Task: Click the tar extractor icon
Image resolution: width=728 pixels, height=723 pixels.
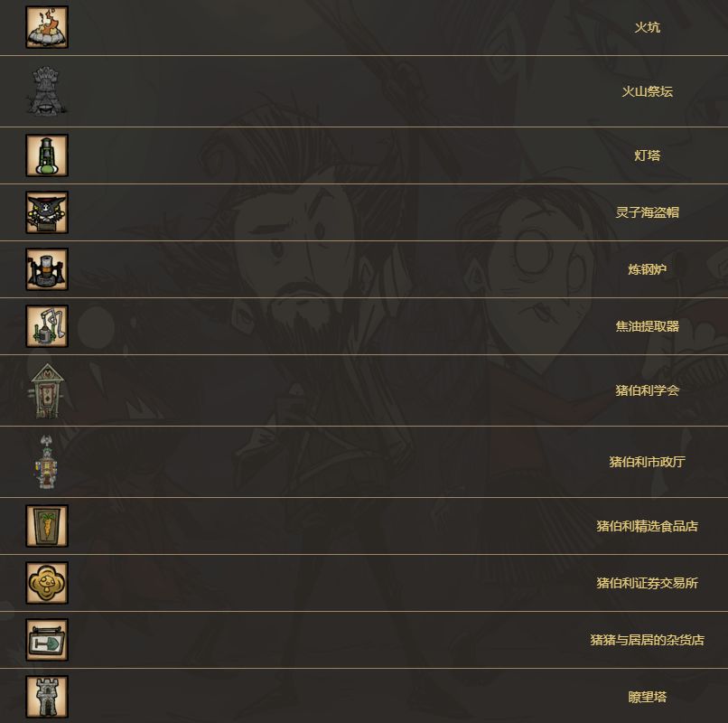Action: pyautogui.click(x=46, y=326)
